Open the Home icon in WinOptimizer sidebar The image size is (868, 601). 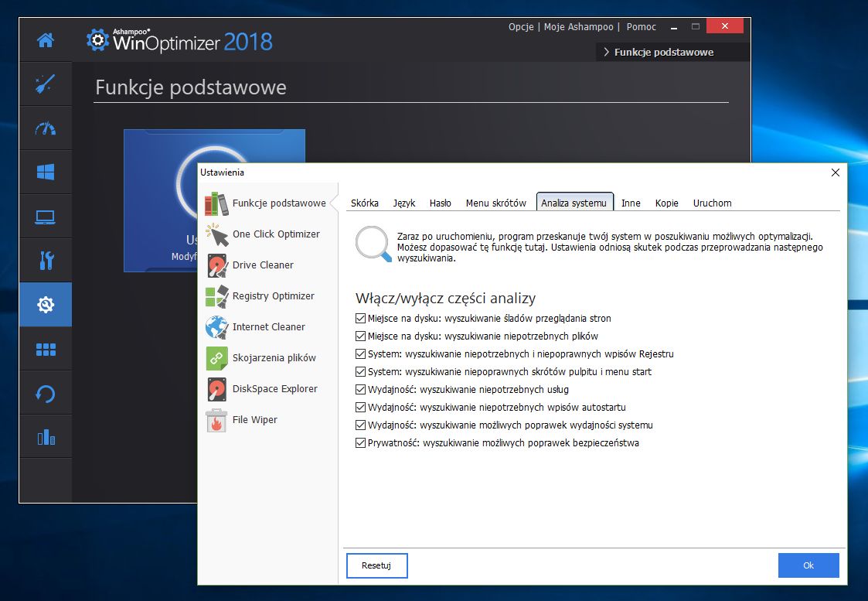tap(46, 40)
